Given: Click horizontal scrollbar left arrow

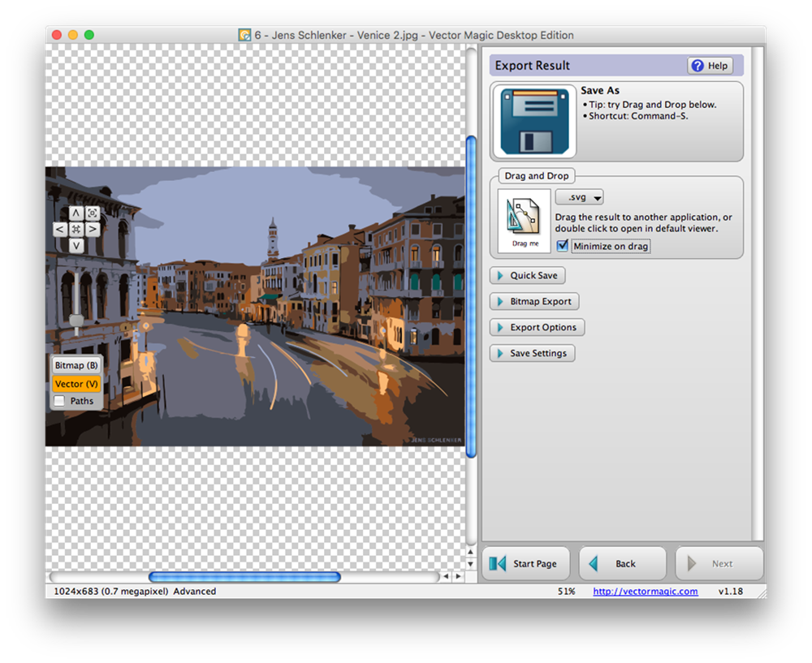Looking at the screenshot, I should click(x=447, y=576).
